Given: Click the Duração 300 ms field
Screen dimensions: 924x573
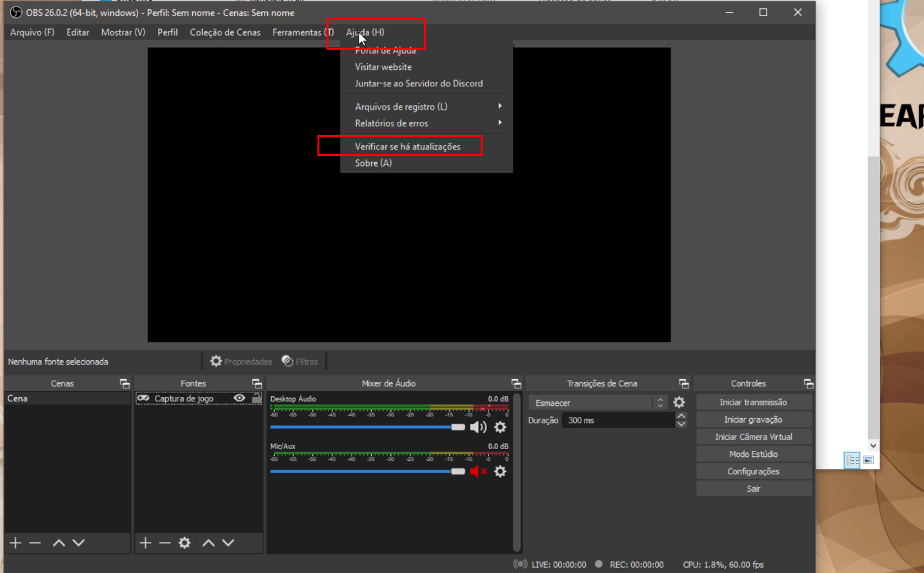Looking at the screenshot, I should pyautogui.click(x=618, y=420).
